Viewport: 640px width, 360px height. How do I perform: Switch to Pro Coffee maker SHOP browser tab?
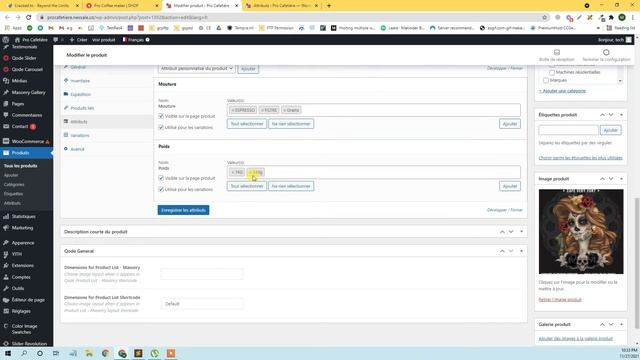pos(121,6)
